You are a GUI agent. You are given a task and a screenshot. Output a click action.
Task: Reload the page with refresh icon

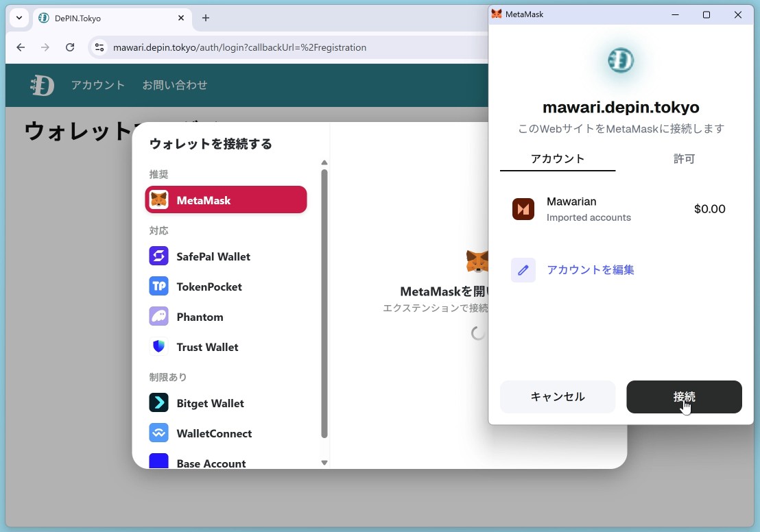(x=70, y=47)
